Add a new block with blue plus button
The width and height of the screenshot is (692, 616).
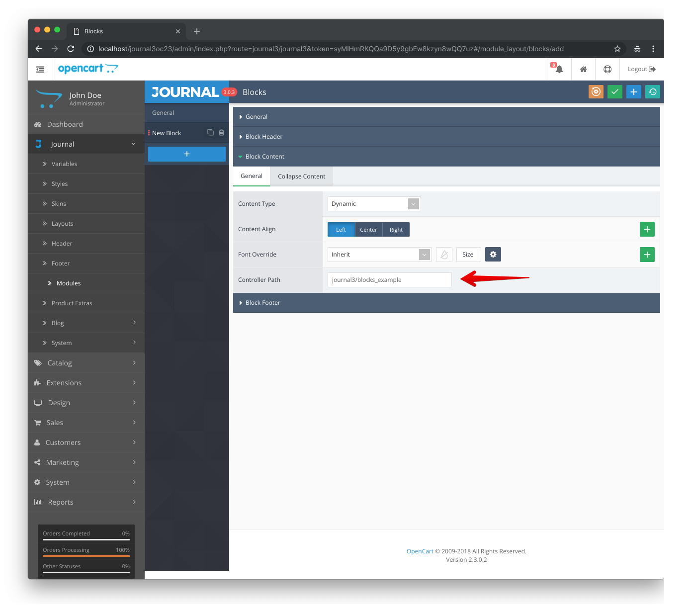(x=187, y=154)
